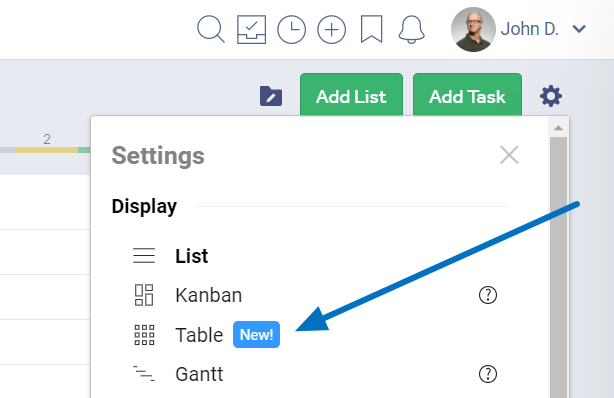Open the inbox checkmark tray icon
614x398 pixels.
pos(251,29)
